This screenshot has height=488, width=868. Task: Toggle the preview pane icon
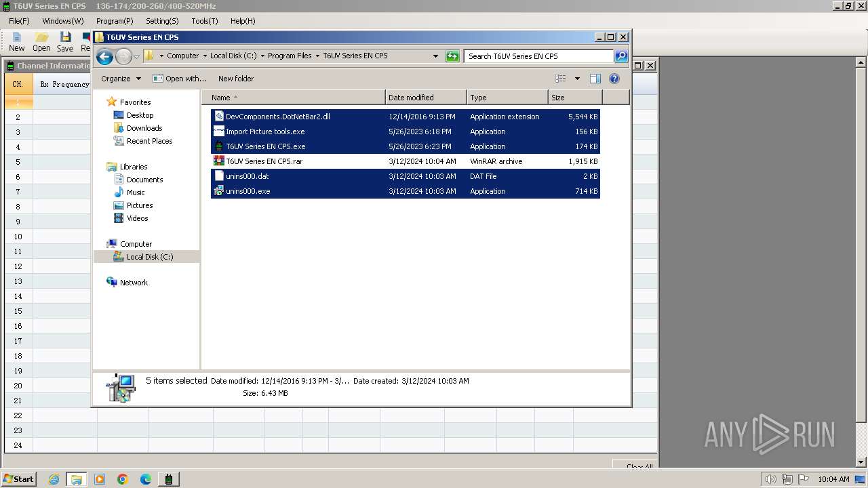click(595, 79)
